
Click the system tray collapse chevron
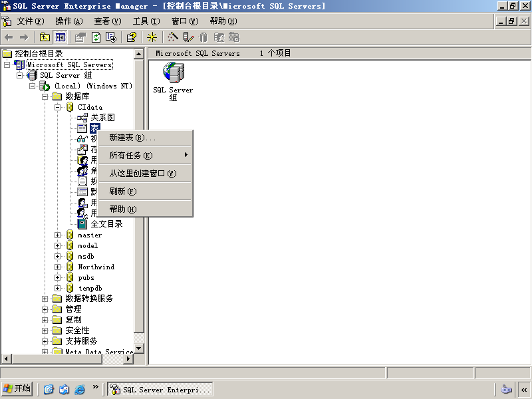point(524,390)
